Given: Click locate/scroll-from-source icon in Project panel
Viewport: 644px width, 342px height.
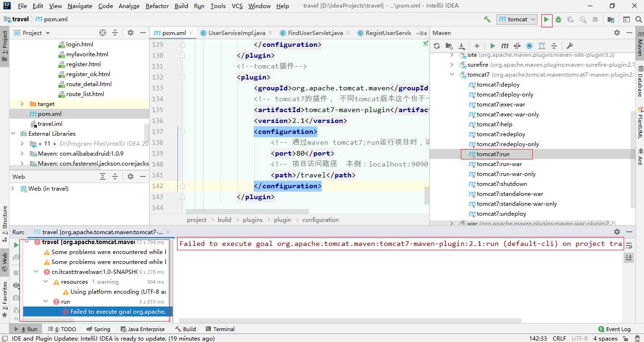Looking at the screenshot, I should [103, 33].
